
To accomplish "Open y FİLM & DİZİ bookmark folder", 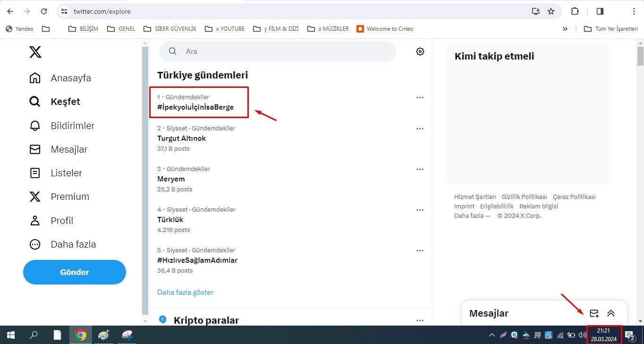I will point(276,29).
